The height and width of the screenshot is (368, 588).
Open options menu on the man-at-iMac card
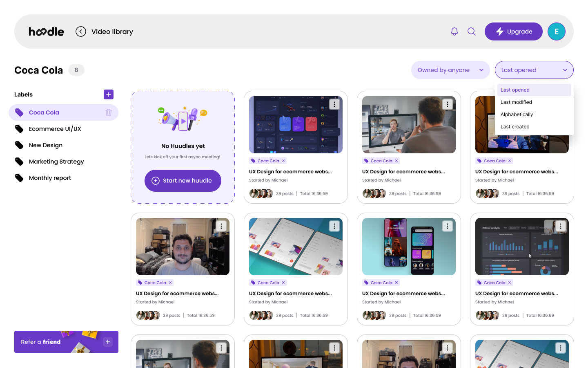448,104
